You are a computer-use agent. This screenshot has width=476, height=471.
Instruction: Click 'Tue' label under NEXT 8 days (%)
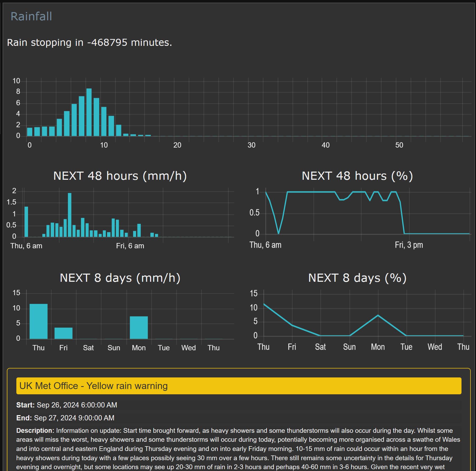pos(406,347)
